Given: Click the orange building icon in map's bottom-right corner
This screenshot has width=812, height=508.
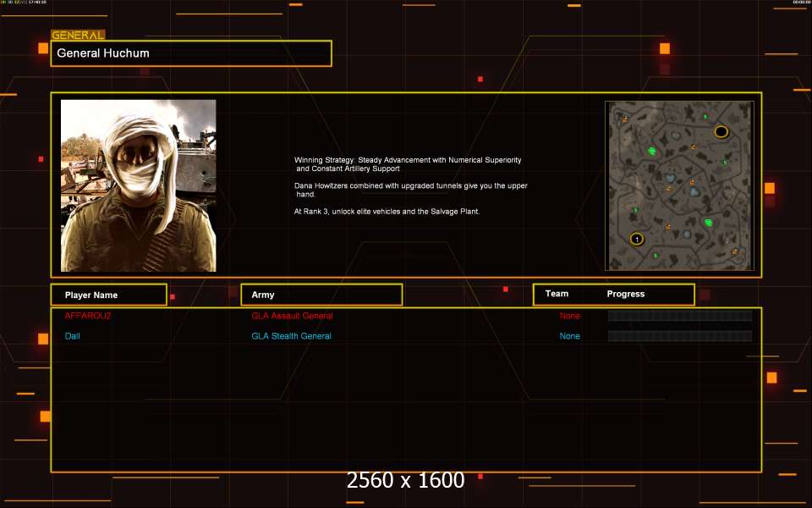Looking at the screenshot, I should [x=734, y=251].
